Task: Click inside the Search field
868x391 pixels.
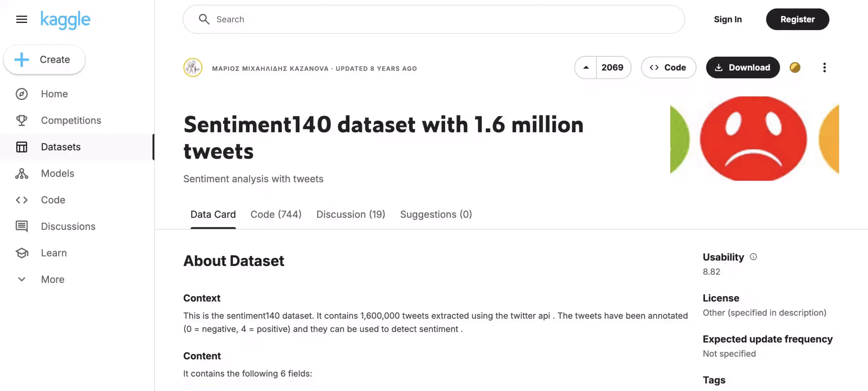Action: pos(433,19)
